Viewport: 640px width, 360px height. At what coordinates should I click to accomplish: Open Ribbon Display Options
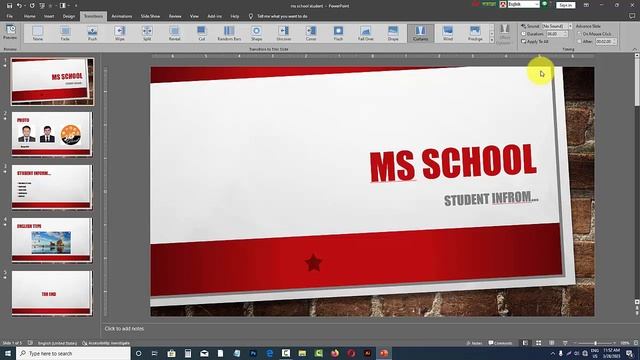586,5
